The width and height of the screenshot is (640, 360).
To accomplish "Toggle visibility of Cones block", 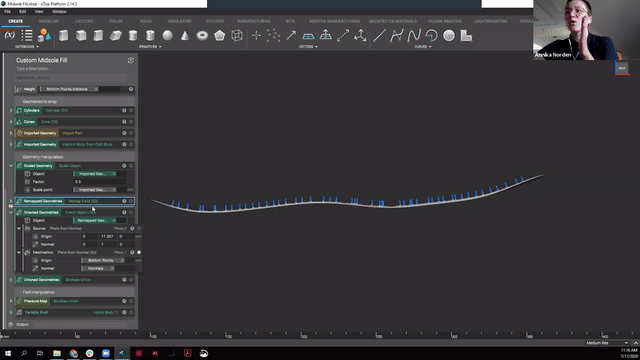I will pos(131,122).
